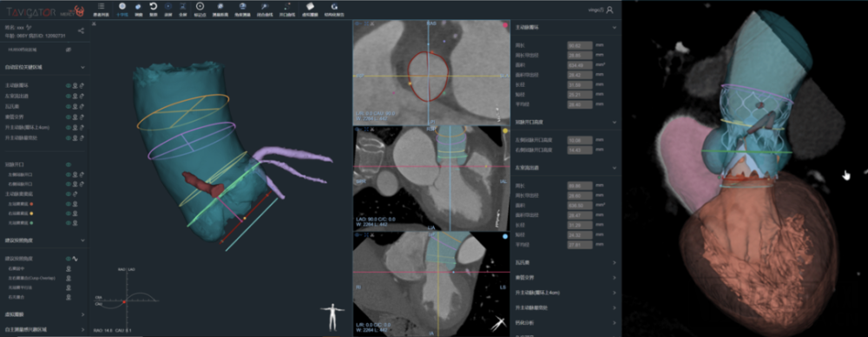Open the patient list menu icon
Screen dimensions: 868x337
(x=101, y=6)
